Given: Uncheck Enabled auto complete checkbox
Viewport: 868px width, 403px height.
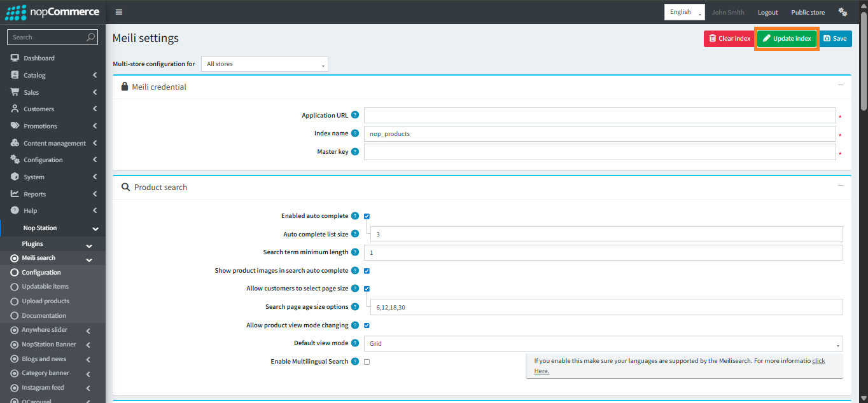Looking at the screenshot, I should (x=367, y=216).
